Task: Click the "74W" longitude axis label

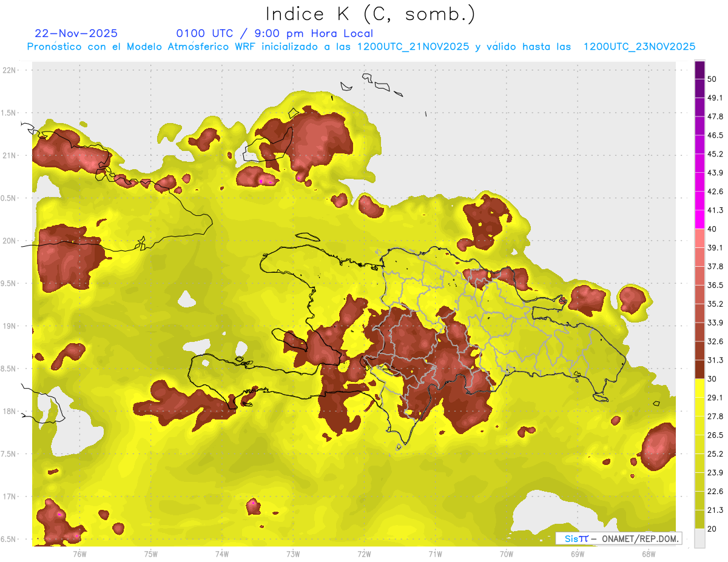Action: pyautogui.click(x=221, y=554)
